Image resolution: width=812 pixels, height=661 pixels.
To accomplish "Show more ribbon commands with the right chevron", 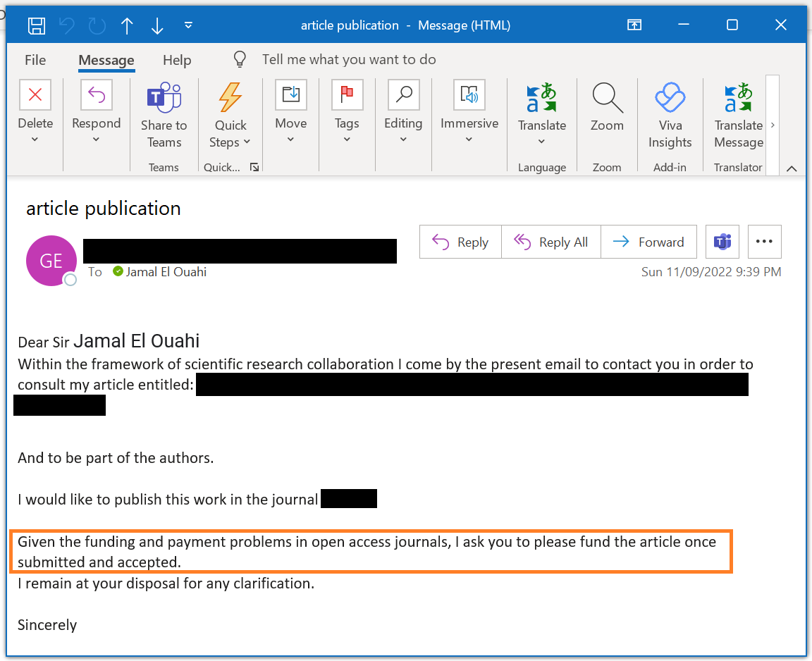I will [x=773, y=125].
